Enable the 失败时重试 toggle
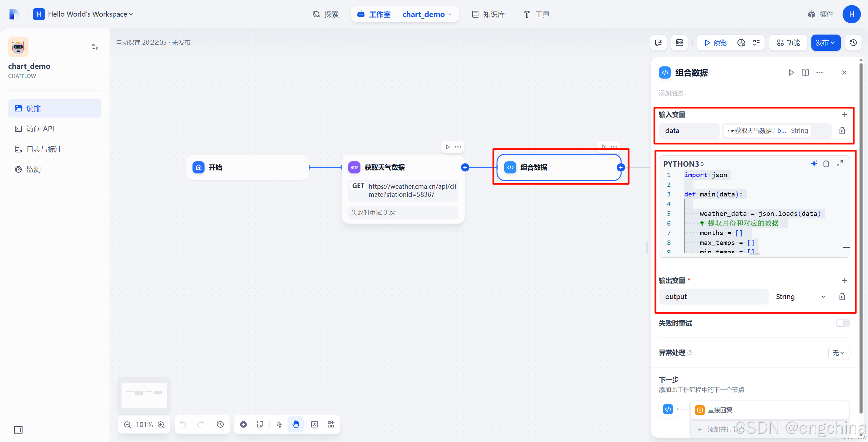Screen dimensions: 868x442 (x=843, y=323)
